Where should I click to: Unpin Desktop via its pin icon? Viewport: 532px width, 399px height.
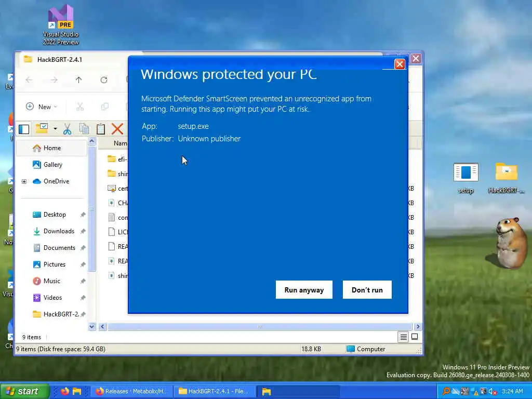click(x=83, y=215)
